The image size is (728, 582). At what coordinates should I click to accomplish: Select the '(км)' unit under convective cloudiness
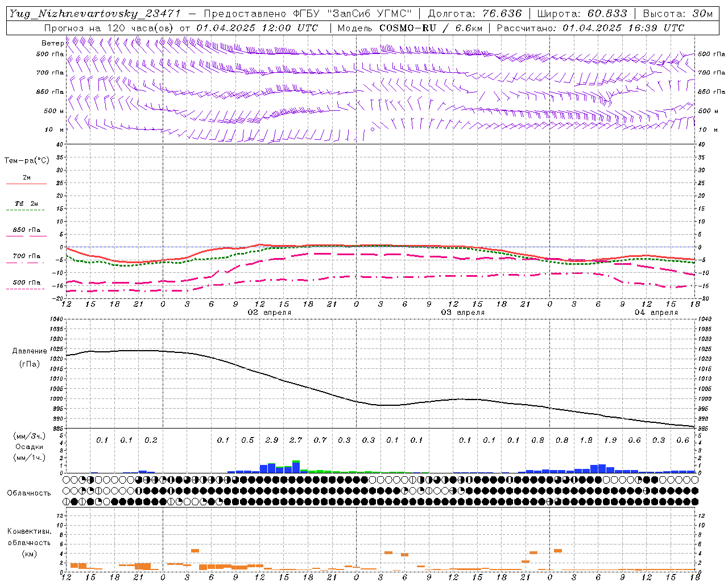click(x=30, y=554)
